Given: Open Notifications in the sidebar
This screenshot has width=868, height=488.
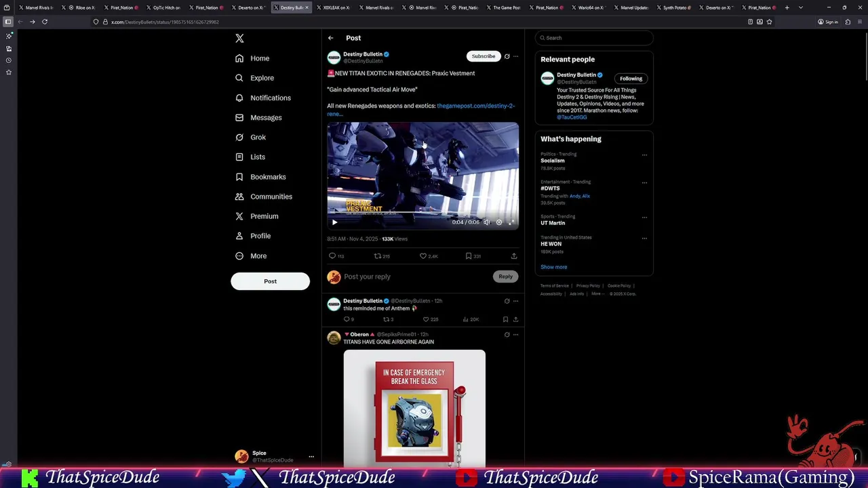Looking at the screenshot, I should 262,98.
